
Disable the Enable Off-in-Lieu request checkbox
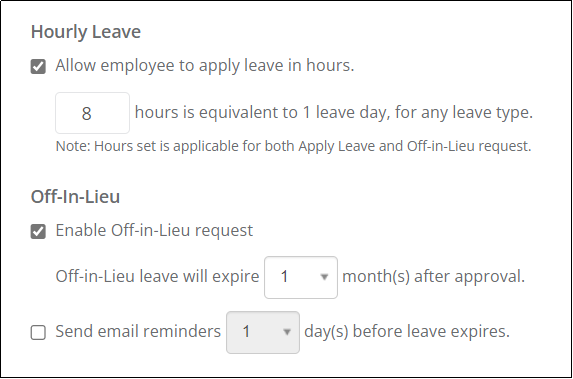38,231
